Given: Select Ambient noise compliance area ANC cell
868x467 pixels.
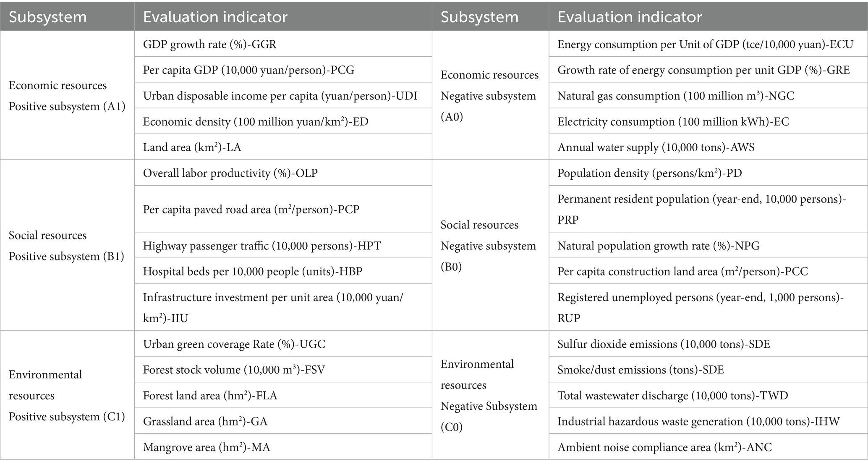Looking at the screenshot, I should tap(709, 447).
